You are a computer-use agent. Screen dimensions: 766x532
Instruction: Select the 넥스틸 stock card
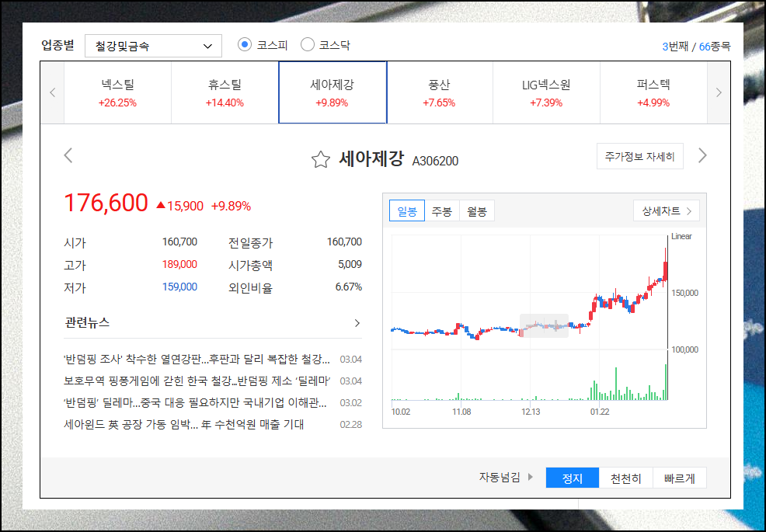click(118, 92)
